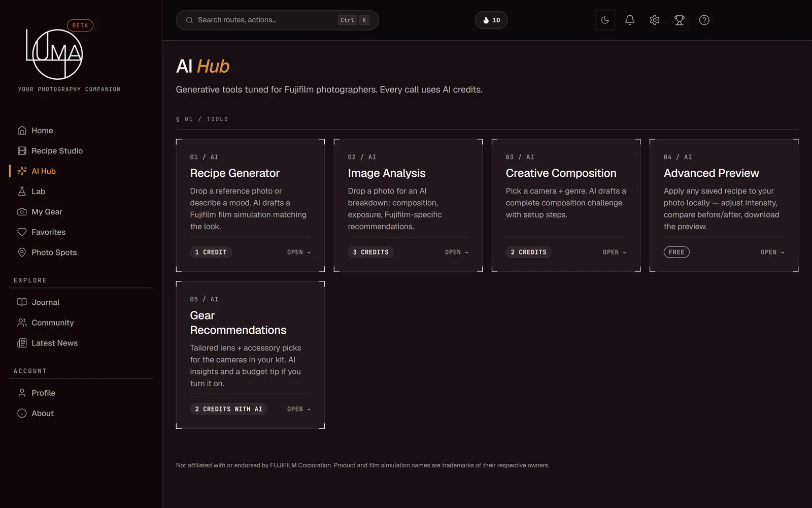This screenshot has height=508, width=812.
Task: Click the Journal book icon
Action: tap(22, 302)
